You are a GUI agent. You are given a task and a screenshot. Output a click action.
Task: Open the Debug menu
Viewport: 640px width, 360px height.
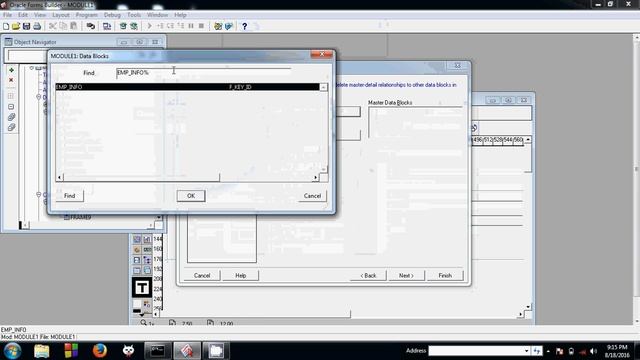tap(112, 15)
